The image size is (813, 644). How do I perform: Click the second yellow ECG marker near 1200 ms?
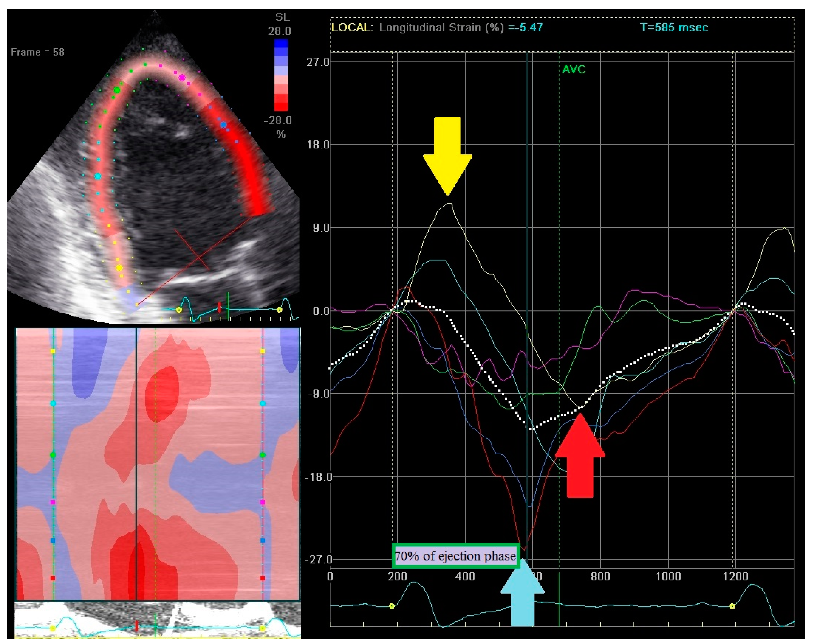[x=732, y=606]
